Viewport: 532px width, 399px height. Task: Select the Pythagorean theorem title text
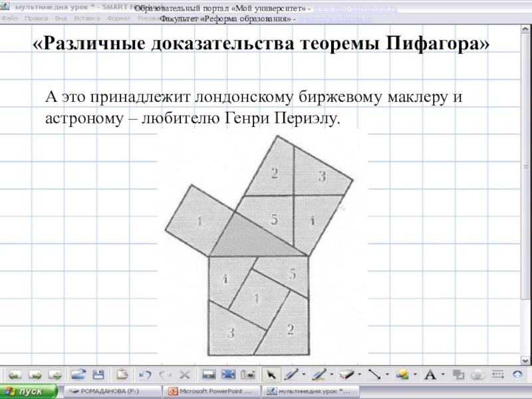coord(261,43)
